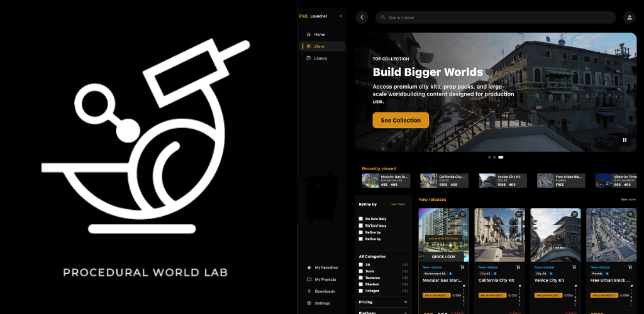Screen dimensions: 644x314
Task: Enable the Tools category checkbox
Action: point(360,271)
